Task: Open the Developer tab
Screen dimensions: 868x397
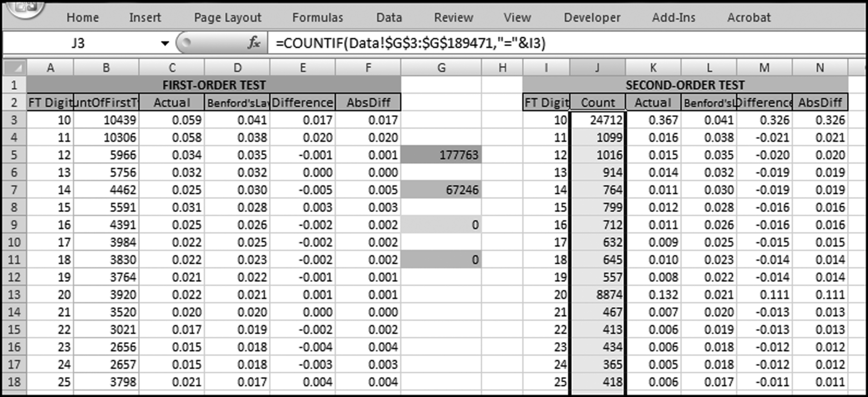Action: coord(592,17)
